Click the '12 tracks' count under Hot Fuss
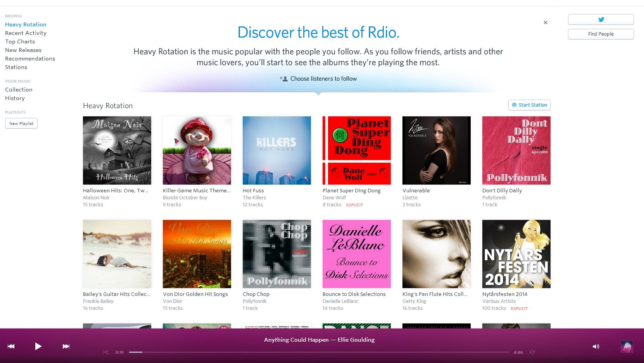Screen dimensions: 644x363 tap(253, 205)
